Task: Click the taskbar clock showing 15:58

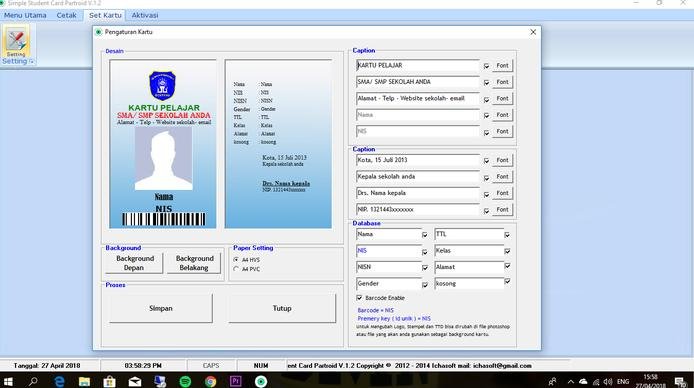Action: pyautogui.click(x=651, y=381)
